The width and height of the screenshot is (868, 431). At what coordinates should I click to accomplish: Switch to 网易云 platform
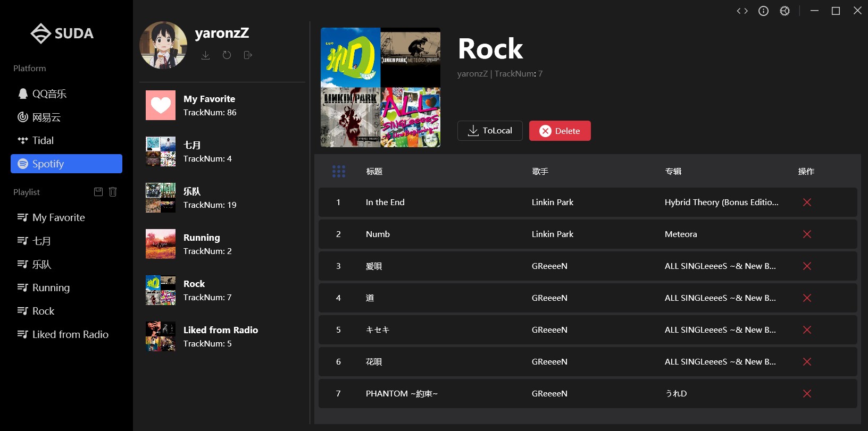(x=66, y=117)
